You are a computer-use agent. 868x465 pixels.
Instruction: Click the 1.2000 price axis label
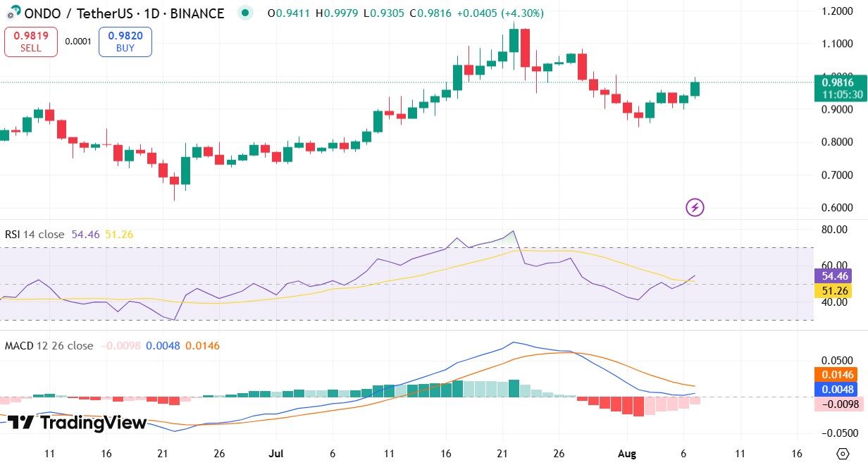(838, 11)
